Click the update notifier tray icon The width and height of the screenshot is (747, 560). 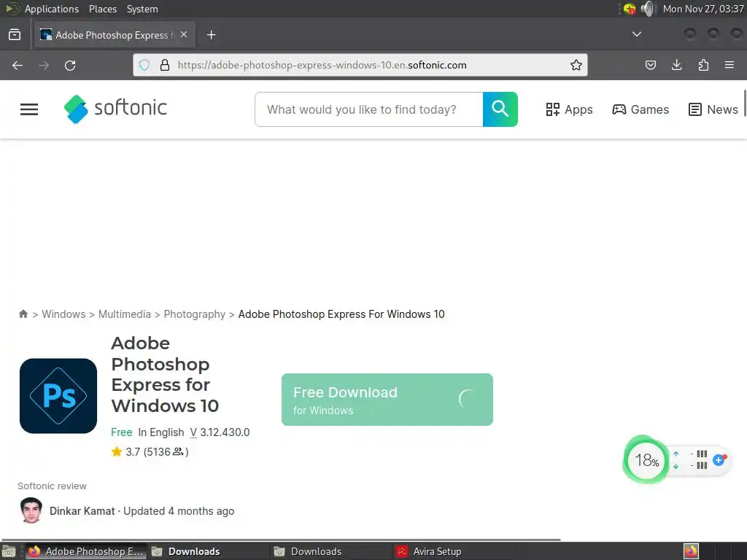(630, 9)
